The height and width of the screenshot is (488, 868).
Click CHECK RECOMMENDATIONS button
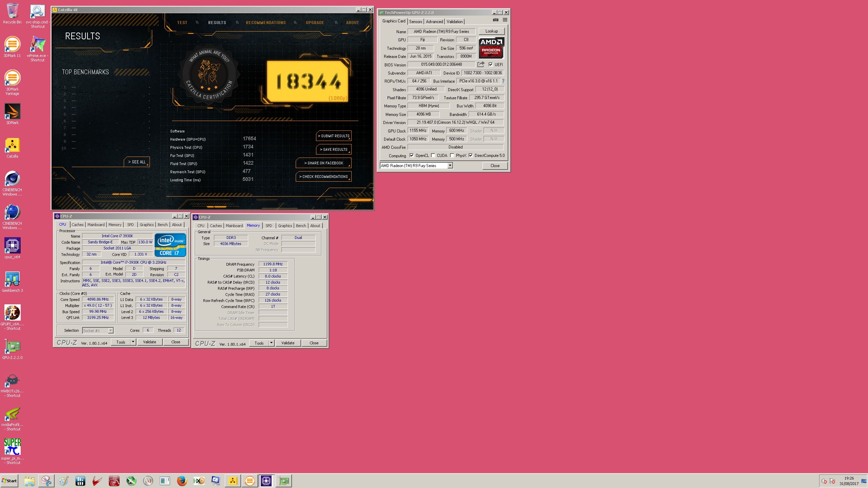pyautogui.click(x=323, y=177)
